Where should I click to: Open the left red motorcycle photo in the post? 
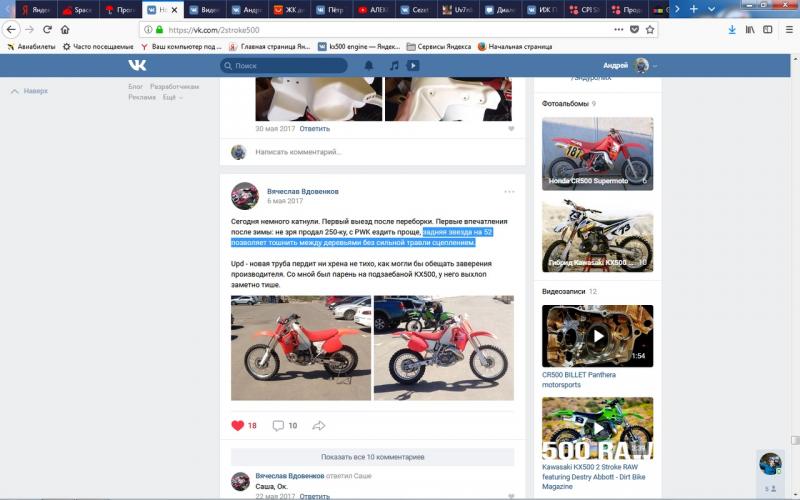(x=301, y=348)
